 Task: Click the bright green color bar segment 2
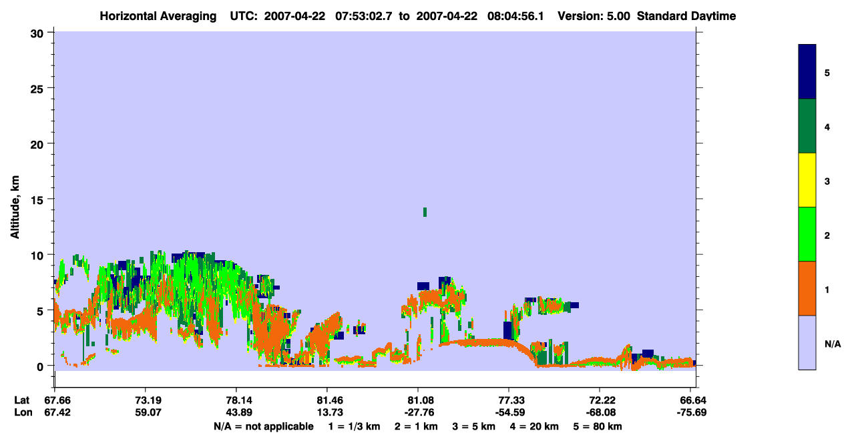[x=807, y=234]
